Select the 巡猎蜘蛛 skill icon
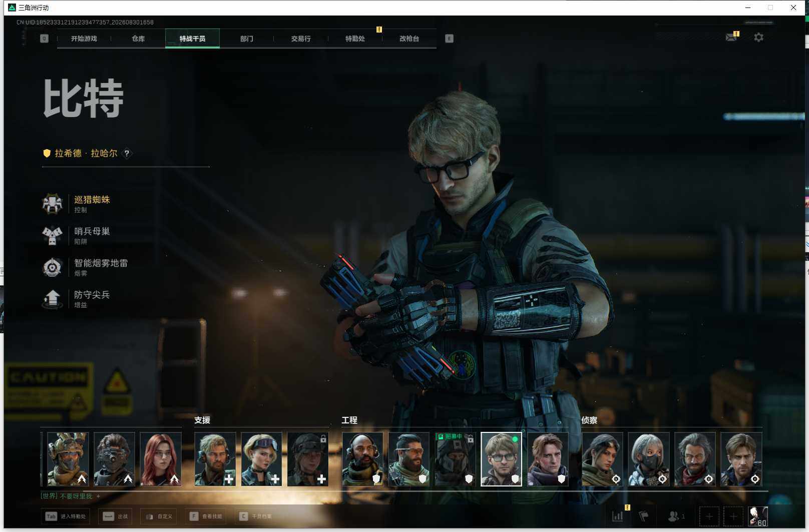The image size is (809, 532). (x=52, y=204)
